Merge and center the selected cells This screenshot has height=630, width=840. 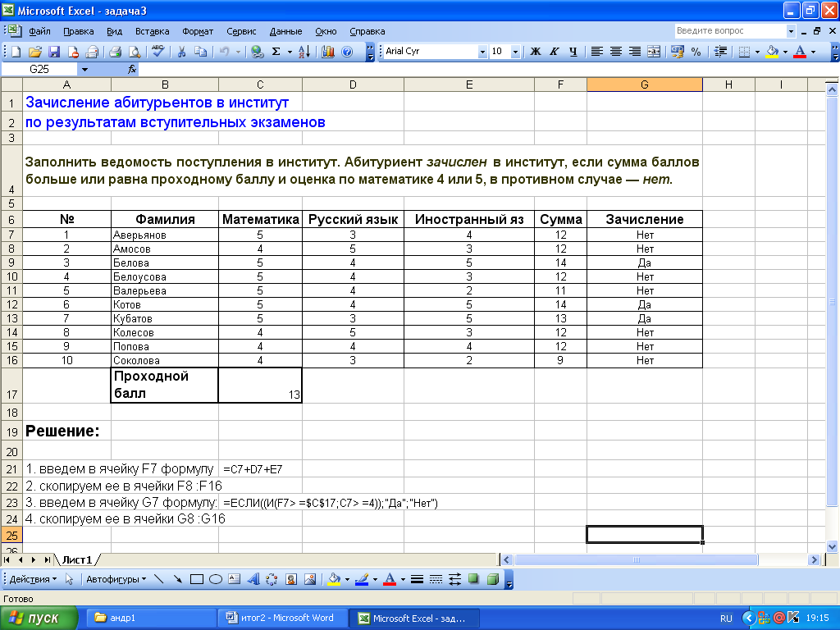tap(654, 52)
